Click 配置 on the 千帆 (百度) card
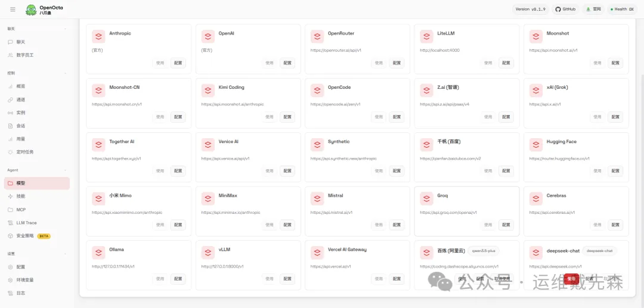The width and height of the screenshot is (644, 308). pos(506,171)
